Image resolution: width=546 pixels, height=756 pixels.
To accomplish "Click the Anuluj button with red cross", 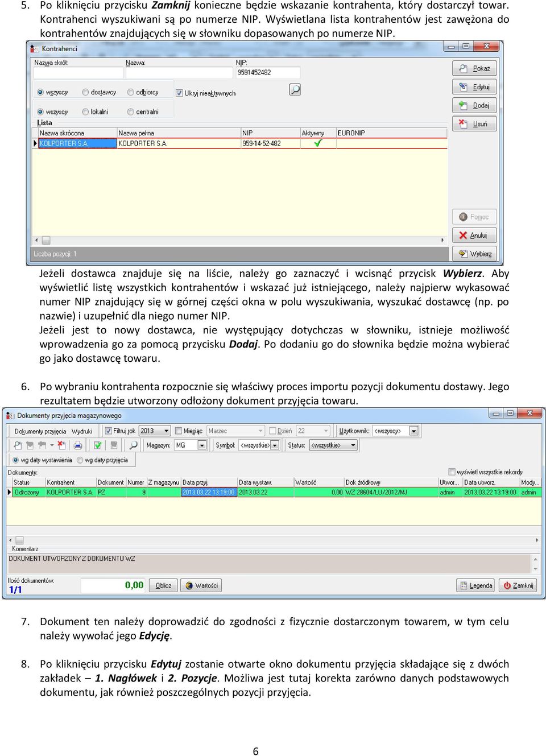I will [x=474, y=235].
